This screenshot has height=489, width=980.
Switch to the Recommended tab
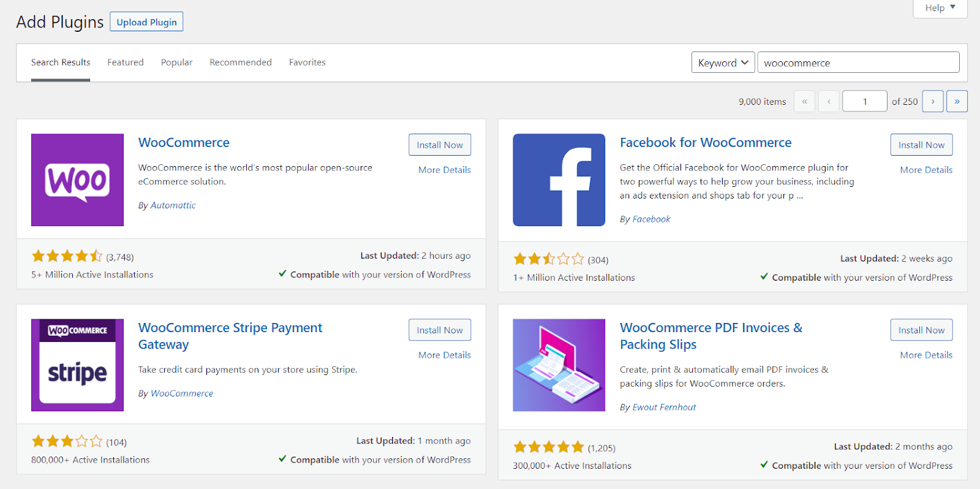coord(241,62)
